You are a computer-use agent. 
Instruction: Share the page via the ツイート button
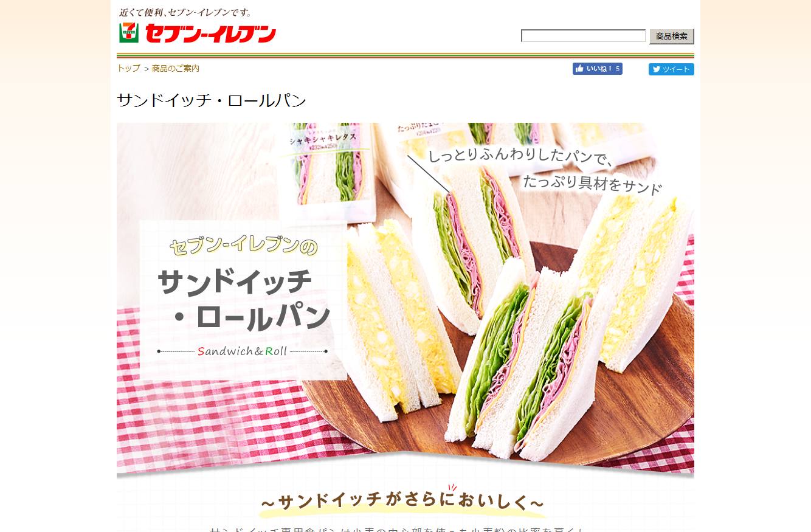[671, 69]
